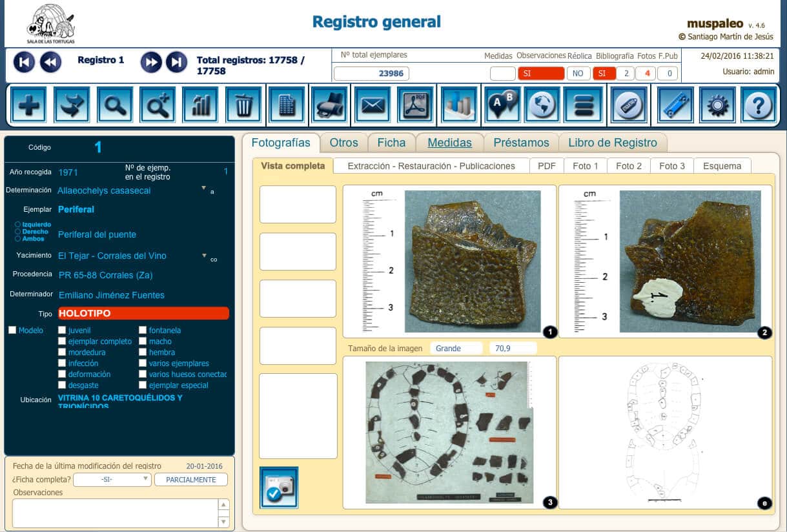Open the search magnifier tool
The width and height of the screenshot is (787, 532).
pos(115,105)
